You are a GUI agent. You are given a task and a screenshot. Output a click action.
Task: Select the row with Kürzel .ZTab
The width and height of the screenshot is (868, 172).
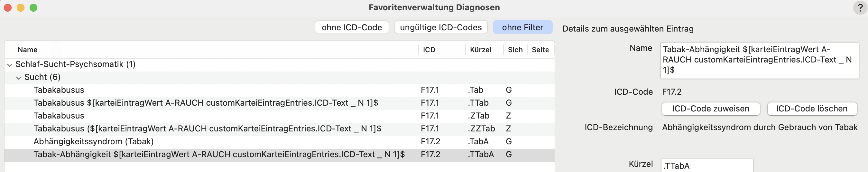[x=279, y=116]
